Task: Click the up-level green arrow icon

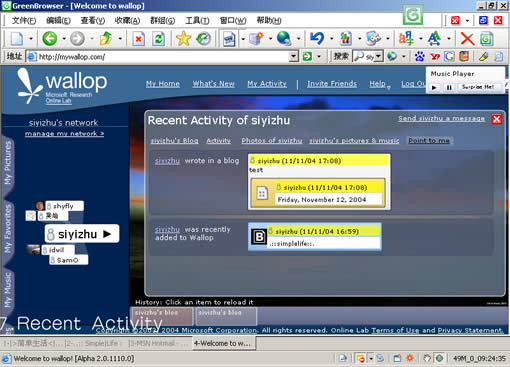Action: tap(106, 39)
